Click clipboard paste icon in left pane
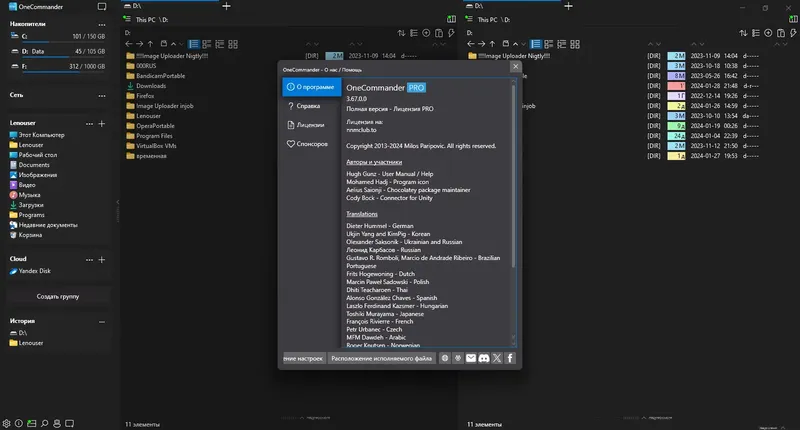The width and height of the screenshot is (800, 430). click(439, 33)
